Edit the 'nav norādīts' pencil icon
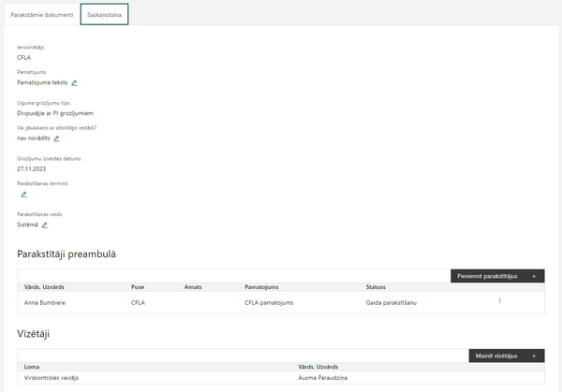Screen dimensions: 562x392 point(56,138)
